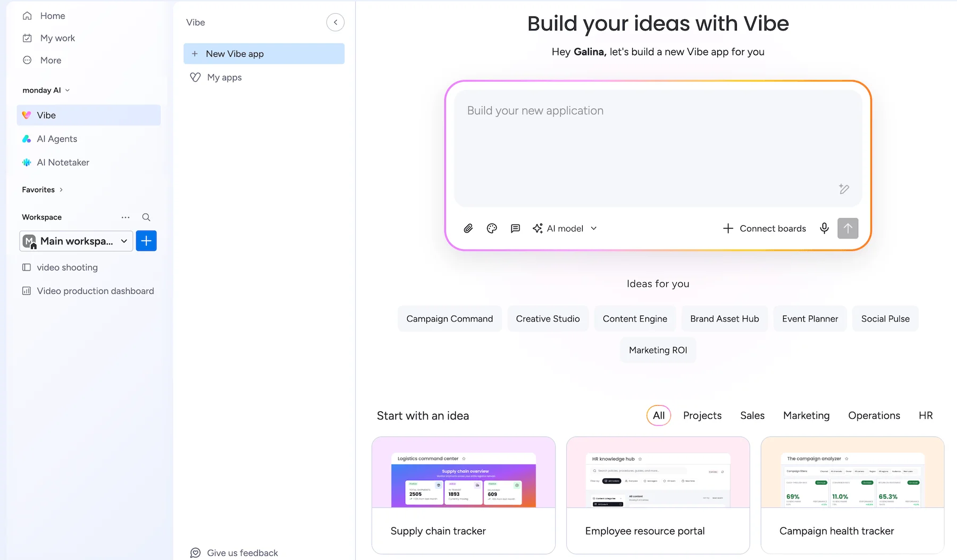Select the All filter tab
Viewport: 957px width, 560px height.
[659, 415]
